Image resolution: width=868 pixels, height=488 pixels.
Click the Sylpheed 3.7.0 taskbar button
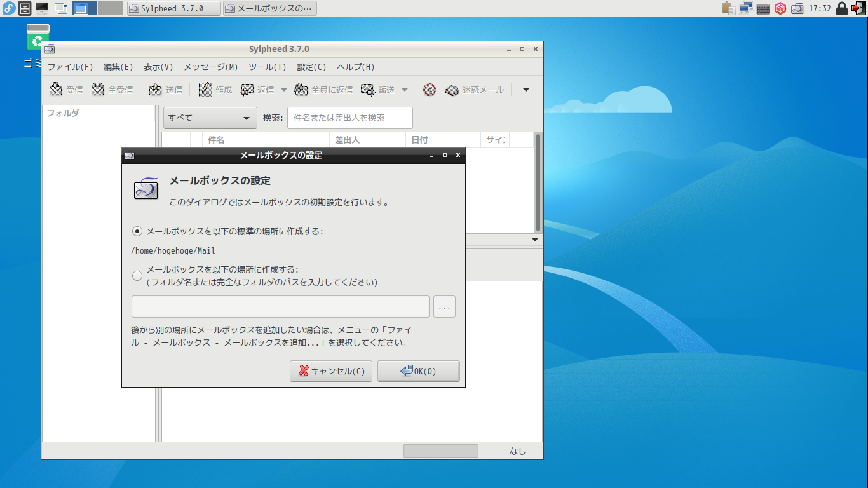(x=174, y=8)
